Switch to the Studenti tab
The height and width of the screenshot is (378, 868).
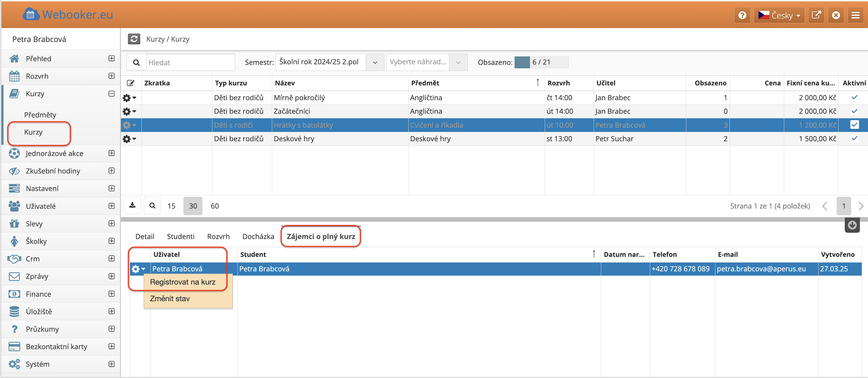click(180, 237)
